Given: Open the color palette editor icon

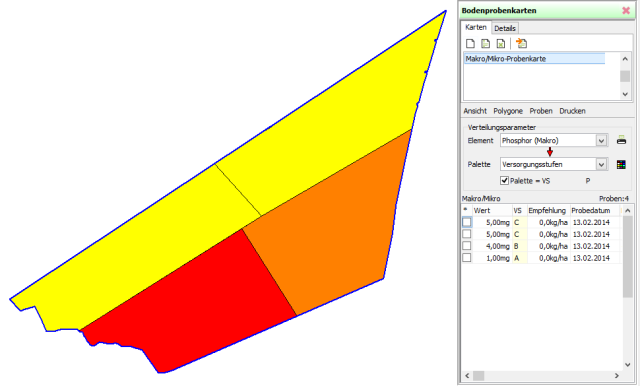Looking at the screenshot, I should point(621,164).
